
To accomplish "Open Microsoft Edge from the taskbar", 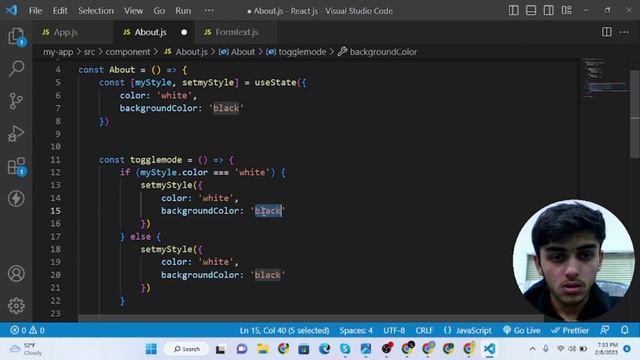I will (324, 349).
